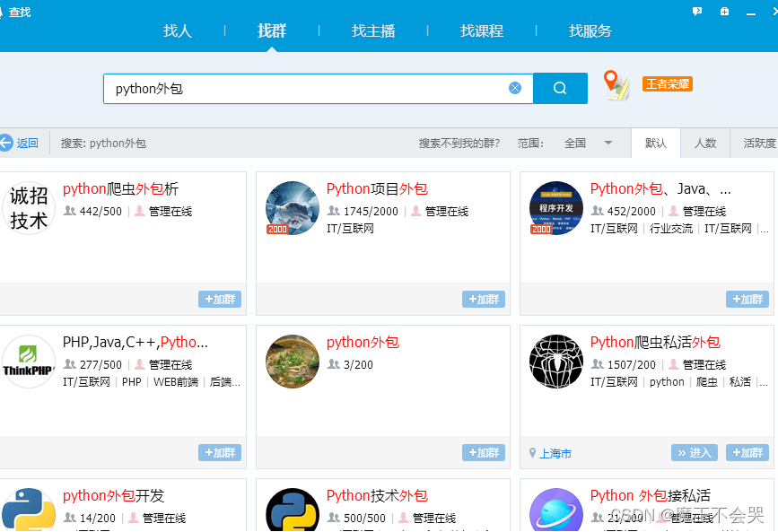The height and width of the screenshot is (532, 778).
Task: Join group Python外包、Java
Action: pyautogui.click(x=747, y=300)
